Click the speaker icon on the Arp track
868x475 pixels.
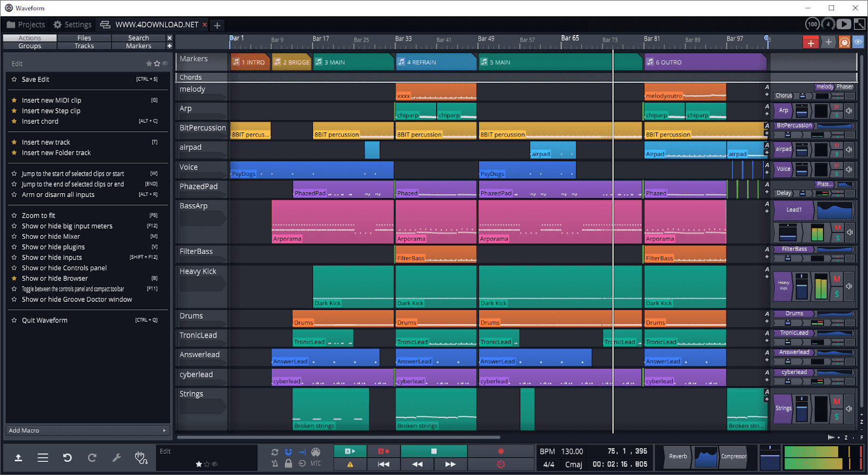[849, 111]
